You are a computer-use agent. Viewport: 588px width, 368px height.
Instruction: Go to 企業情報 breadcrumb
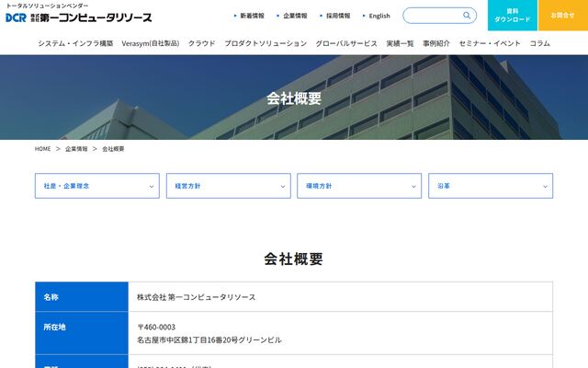(76, 149)
